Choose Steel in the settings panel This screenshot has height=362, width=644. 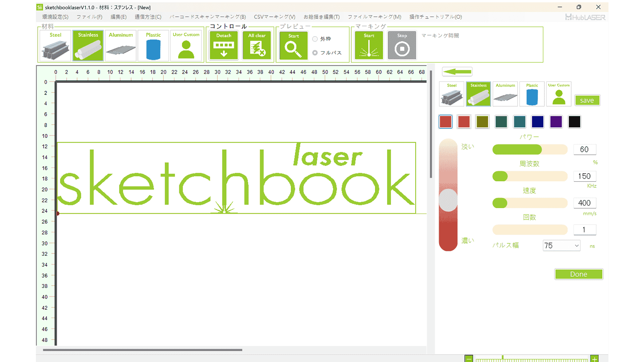[x=451, y=94]
